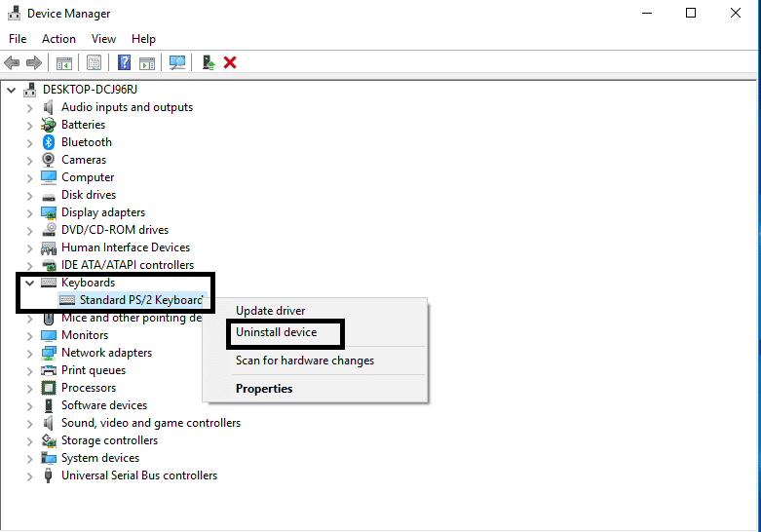Collapse the Keyboards node chevron
This screenshot has height=532, width=761.
[x=29, y=283]
